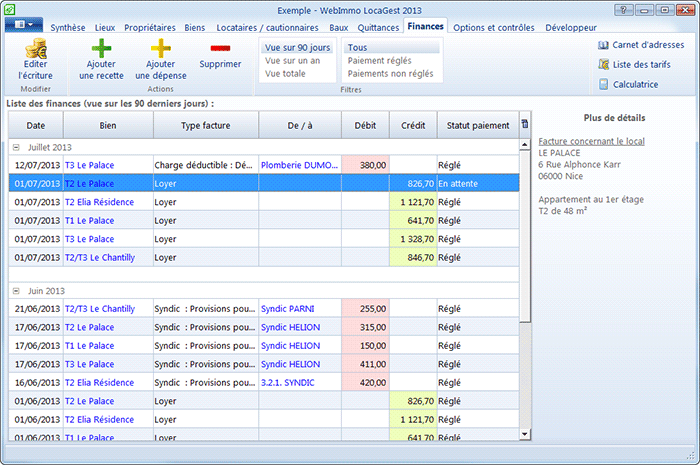The width and height of the screenshot is (700, 465).
Task: Open the application menu dropdown button
Action: click(x=24, y=25)
